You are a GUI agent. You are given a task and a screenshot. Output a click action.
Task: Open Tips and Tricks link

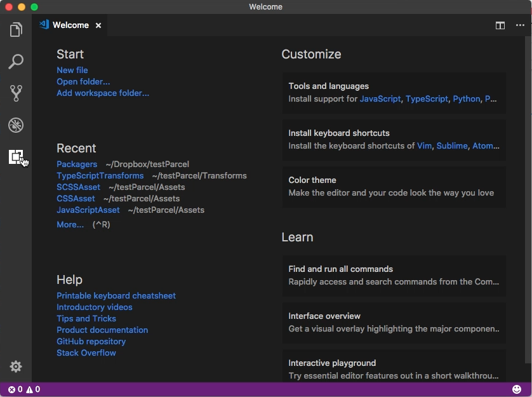point(86,319)
